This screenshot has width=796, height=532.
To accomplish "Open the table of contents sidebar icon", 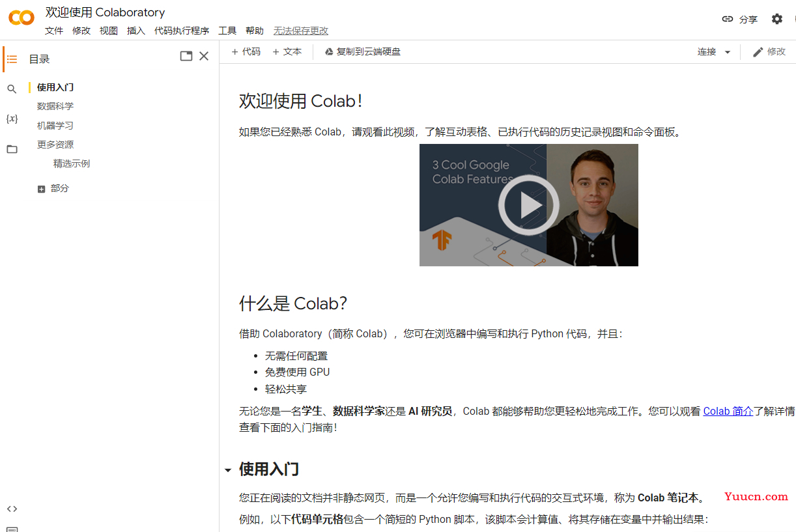I will point(12,59).
